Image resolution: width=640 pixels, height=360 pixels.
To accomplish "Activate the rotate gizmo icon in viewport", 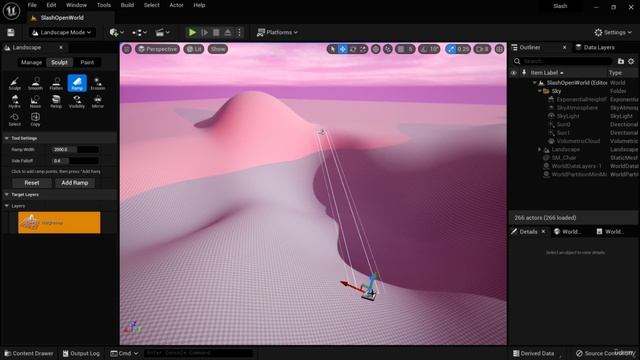I will [x=353, y=49].
